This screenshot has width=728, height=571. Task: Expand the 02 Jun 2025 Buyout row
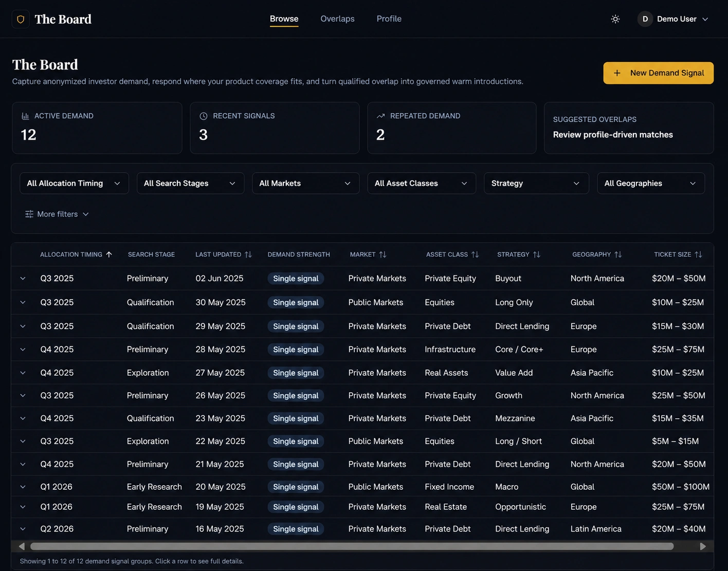point(23,278)
